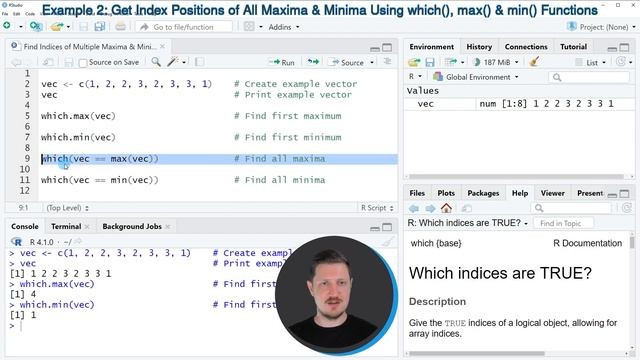Screen dimensions: 640x360
Task: Click the Find in Topic field
Action: 564,223
